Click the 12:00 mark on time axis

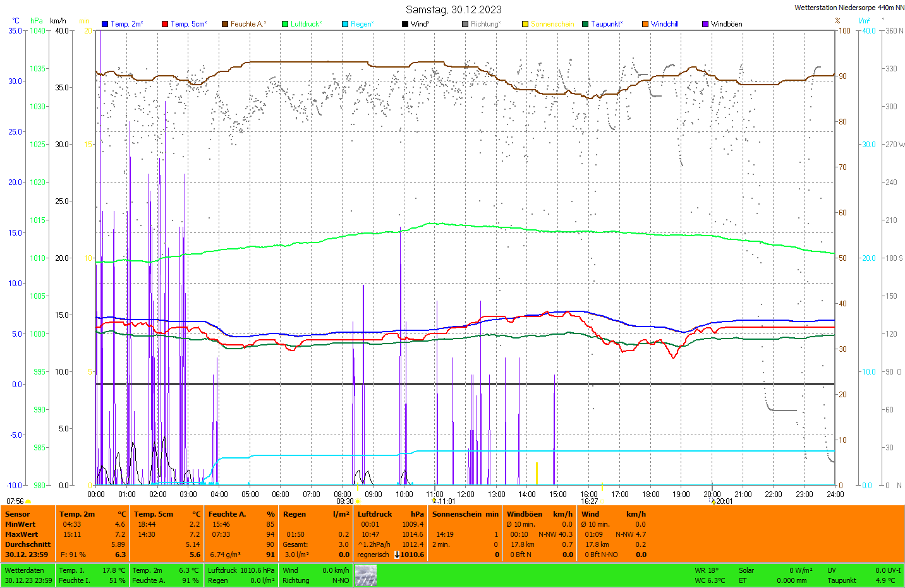(x=466, y=495)
